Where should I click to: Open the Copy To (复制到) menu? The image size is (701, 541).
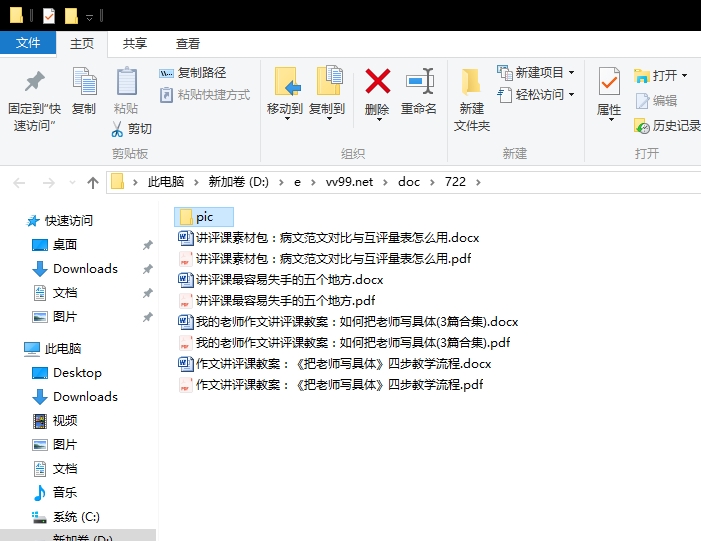point(327,94)
